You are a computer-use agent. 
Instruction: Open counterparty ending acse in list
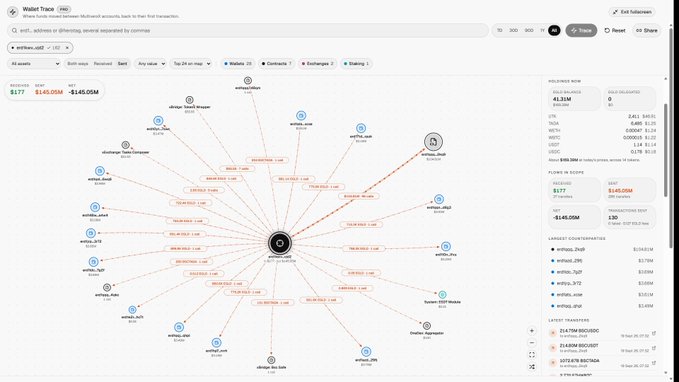pos(601,295)
